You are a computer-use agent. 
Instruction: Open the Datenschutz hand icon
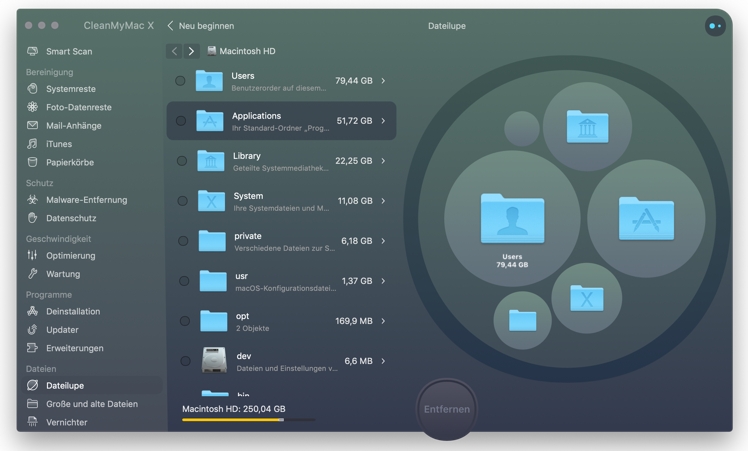[x=33, y=218]
